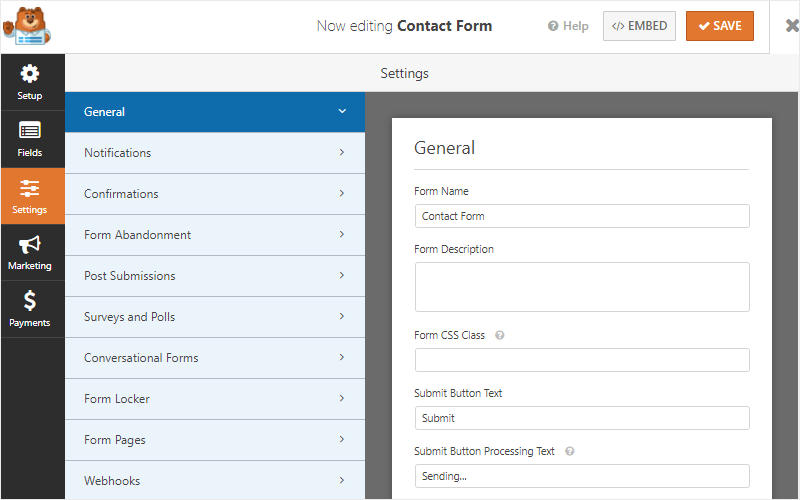Viewport: 800px width, 500px height.
Task: Click the Form Name input field
Action: (x=582, y=216)
